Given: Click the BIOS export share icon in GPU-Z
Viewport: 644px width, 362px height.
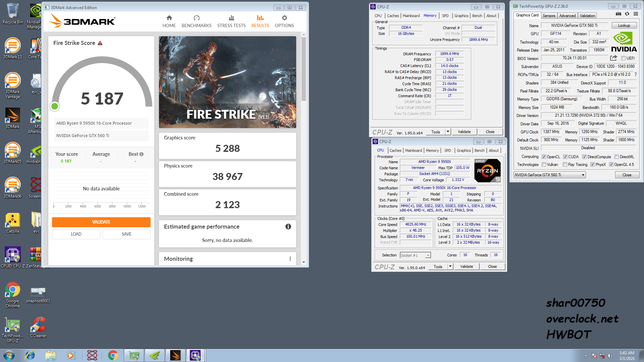Looking at the screenshot, I should [x=613, y=58].
